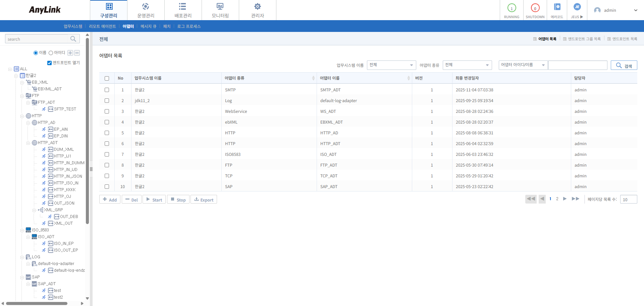This screenshot has width=644, height=306.
Task: Select the 아이디 radio button
Action: 51,52
